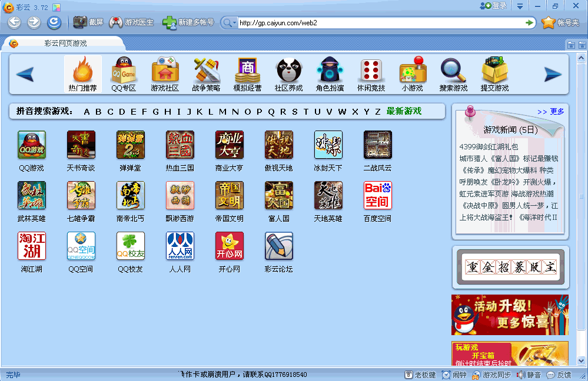Go back using the back arrow button
This screenshot has height=381, width=588.
(x=15, y=22)
